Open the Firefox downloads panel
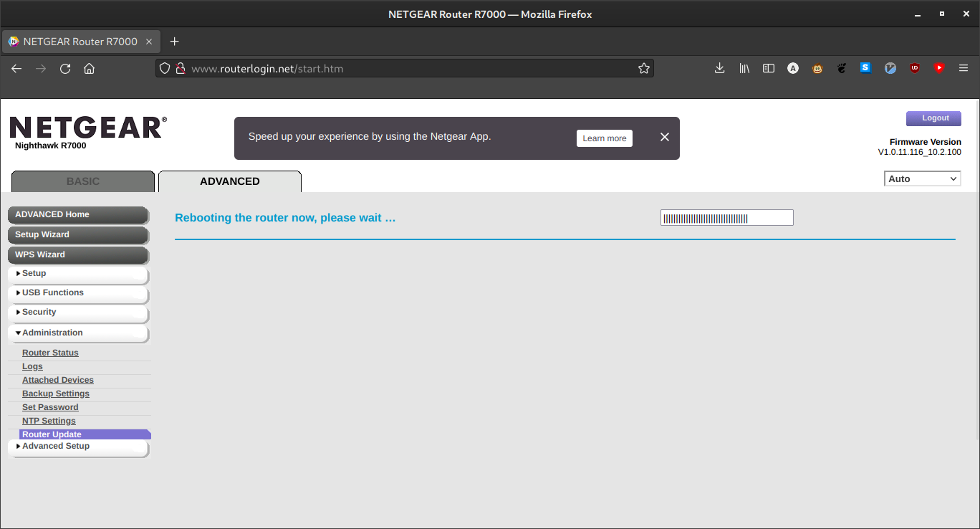 [720, 68]
